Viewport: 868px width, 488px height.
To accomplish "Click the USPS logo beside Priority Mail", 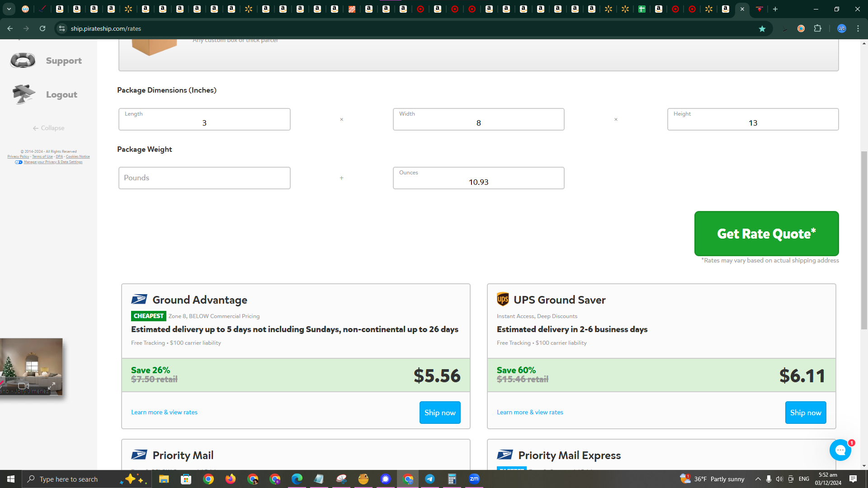I will coord(139,455).
